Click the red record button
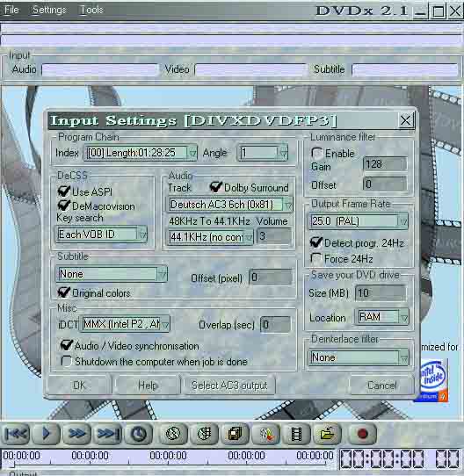The image size is (464, 476). point(362,434)
